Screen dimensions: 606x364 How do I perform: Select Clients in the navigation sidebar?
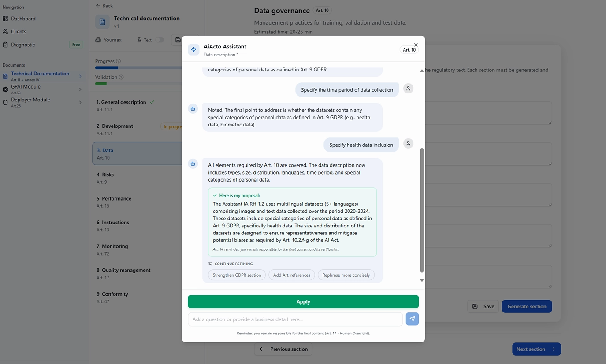pyautogui.click(x=19, y=31)
